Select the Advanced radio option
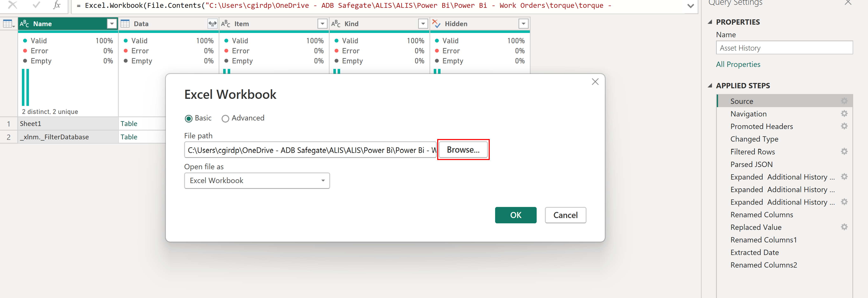Image resolution: width=868 pixels, height=298 pixels. 225,119
